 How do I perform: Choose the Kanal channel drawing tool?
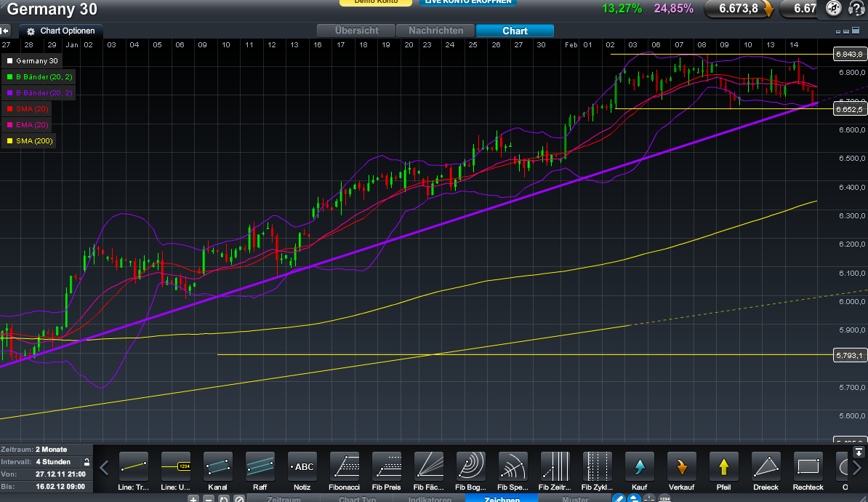coord(217,466)
